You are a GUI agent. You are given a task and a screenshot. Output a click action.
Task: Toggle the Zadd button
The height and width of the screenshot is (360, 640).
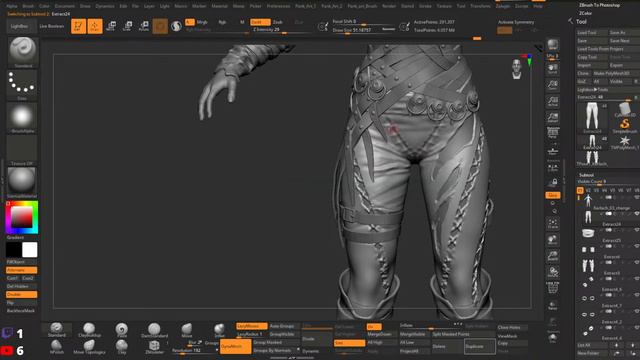tap(260, 22)
